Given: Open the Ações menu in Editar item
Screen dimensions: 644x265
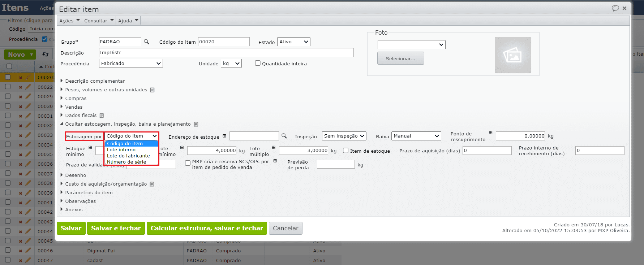Looking at the screenshot, I should coord(69,21).
